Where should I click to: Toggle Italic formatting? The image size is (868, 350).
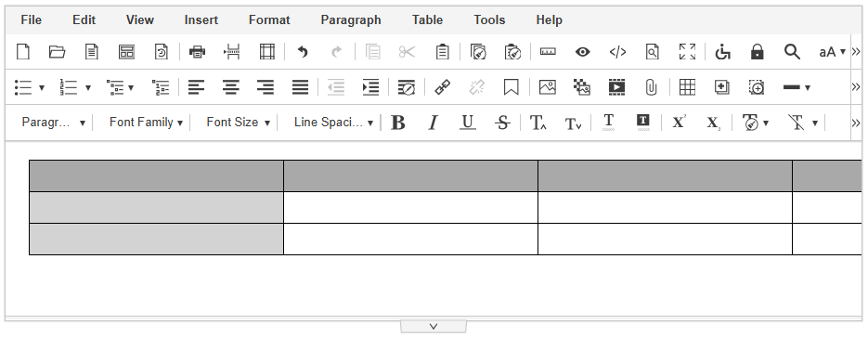(433, 123)
